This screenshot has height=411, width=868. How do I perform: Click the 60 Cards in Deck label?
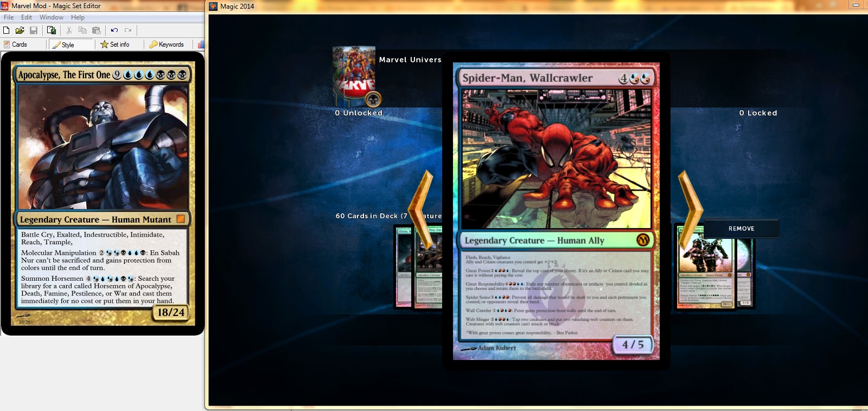click(x=371, y=216)
